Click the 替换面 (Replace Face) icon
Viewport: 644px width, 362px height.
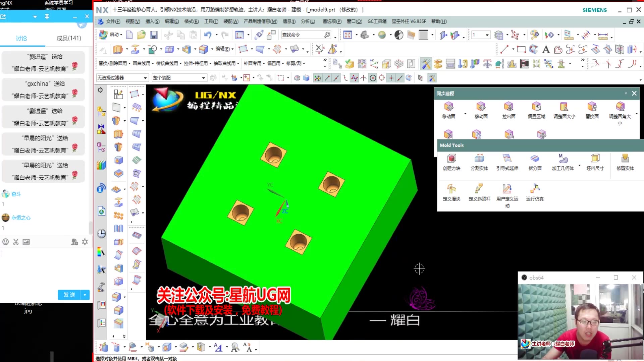[592, 107]
